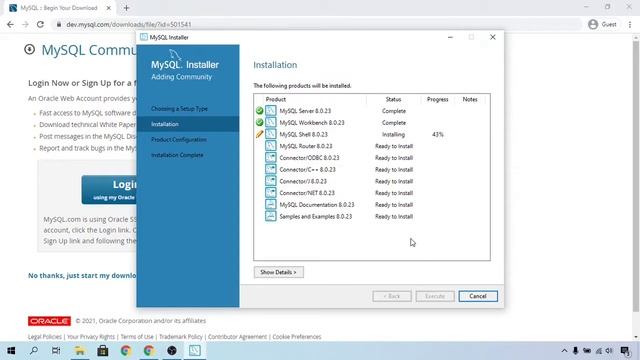Click the Legal Policies footer link

click(44, 337)
